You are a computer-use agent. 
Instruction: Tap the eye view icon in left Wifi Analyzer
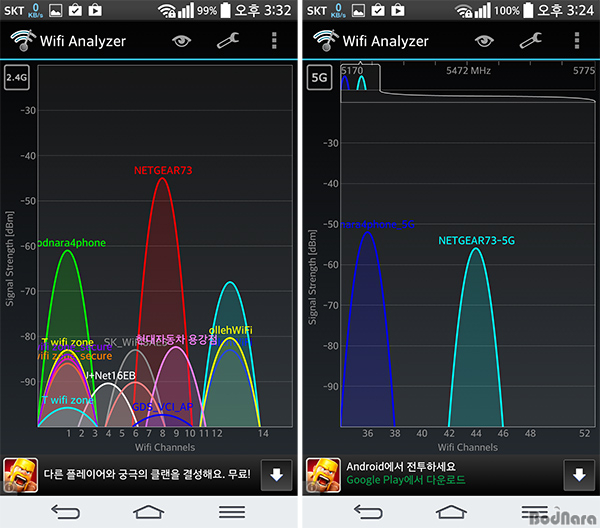click(181, 41)
